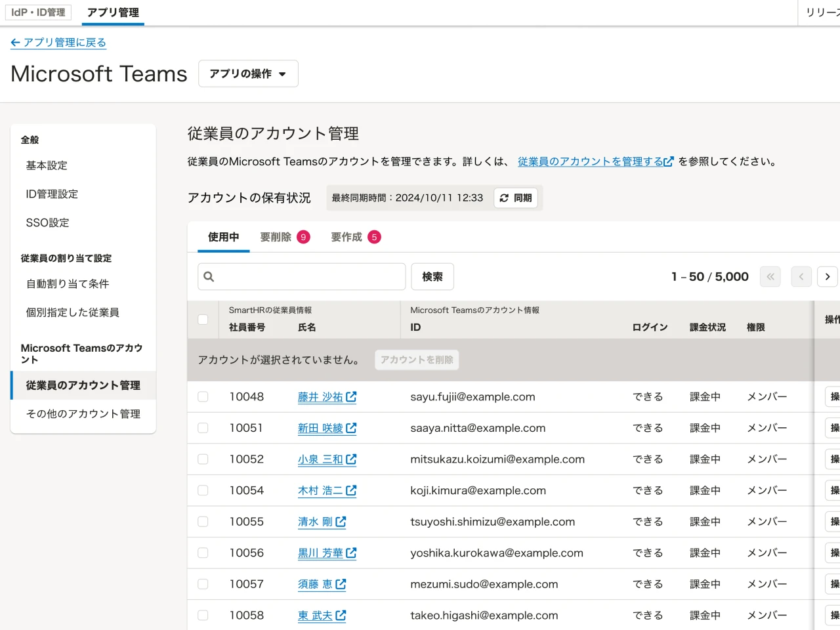Switch to the アプリ管理 tab

(x=113, y=12)
